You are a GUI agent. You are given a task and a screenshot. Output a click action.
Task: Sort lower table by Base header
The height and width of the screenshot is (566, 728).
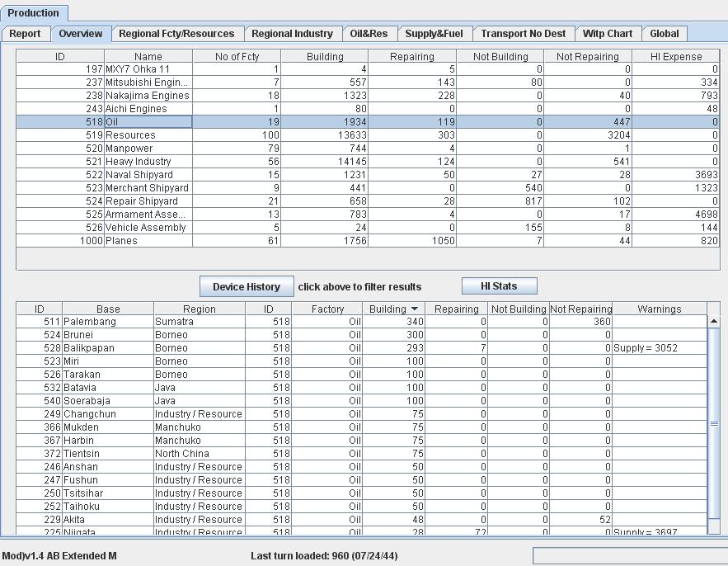108,309
